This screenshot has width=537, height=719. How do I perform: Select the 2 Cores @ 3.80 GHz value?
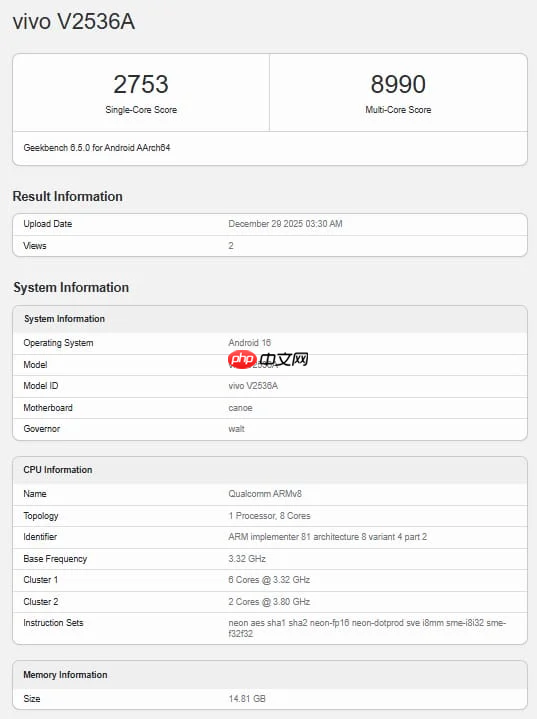(269, 602)
